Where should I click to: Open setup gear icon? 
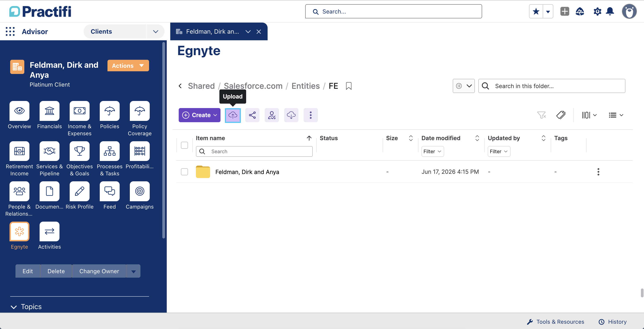click(x=597, y=12)
